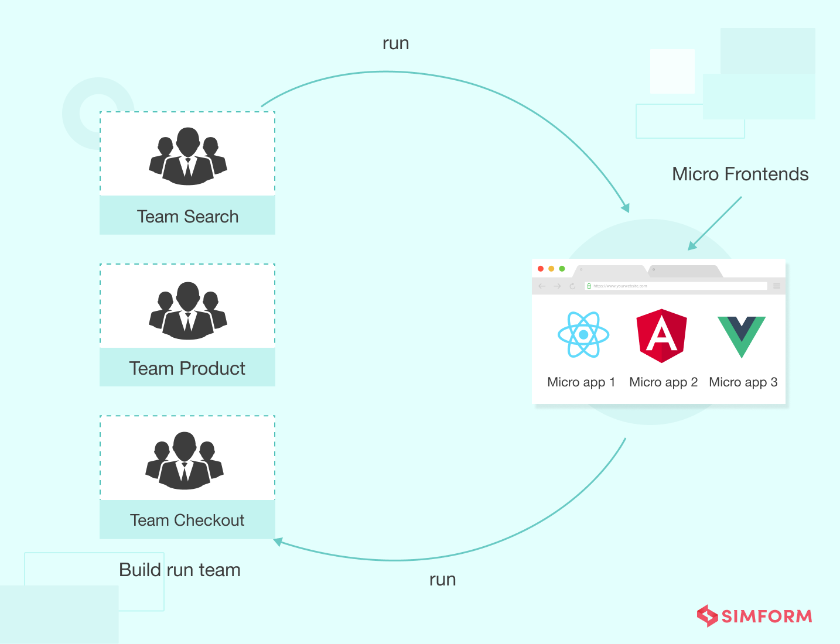Click the browser forward arrow
Screen dimensions: 840x644
[557, 286]
